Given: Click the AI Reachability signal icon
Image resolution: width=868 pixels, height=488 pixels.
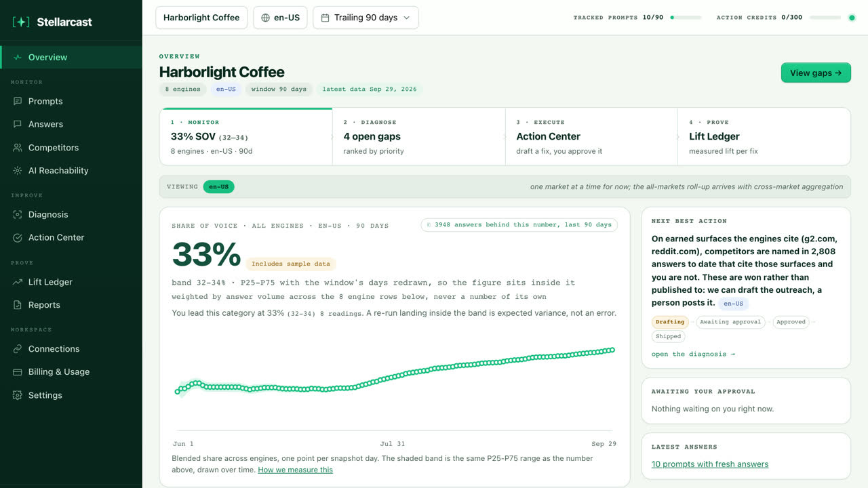Looking at the screenshot, I should point(18,170).
